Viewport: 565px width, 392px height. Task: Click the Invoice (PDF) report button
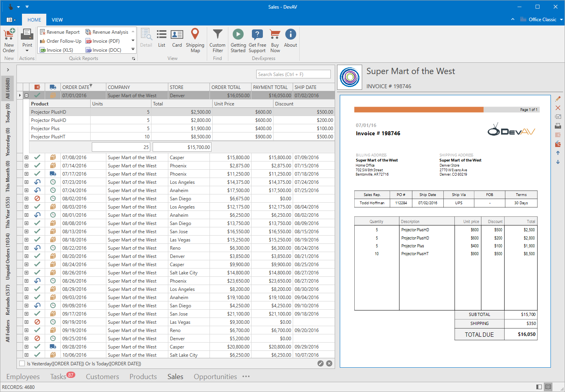pos(103,41)
